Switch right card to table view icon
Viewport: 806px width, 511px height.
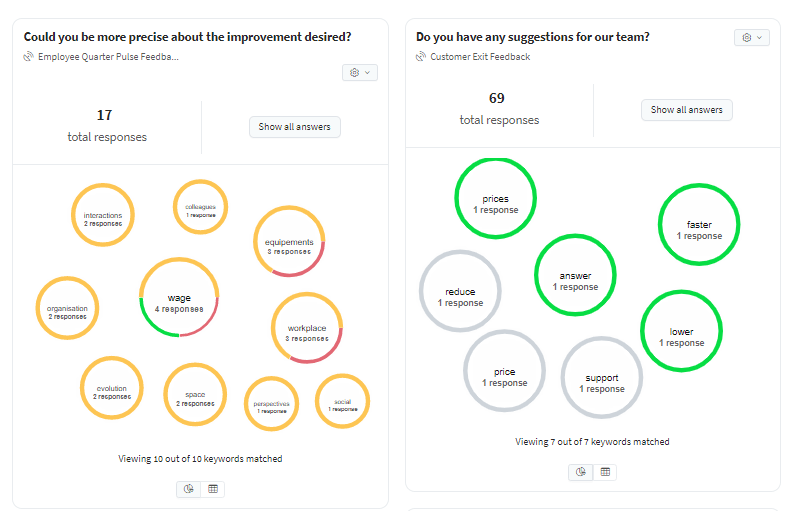click(605, 472)
